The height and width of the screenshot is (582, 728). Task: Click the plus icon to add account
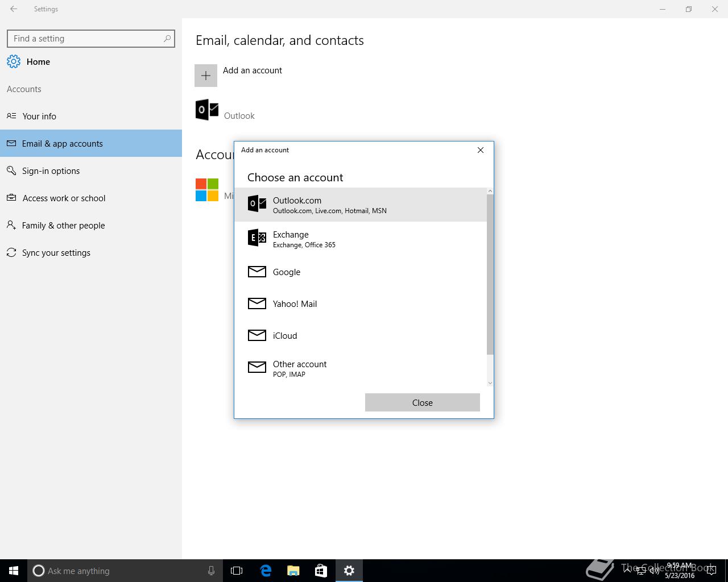point(206,76)
